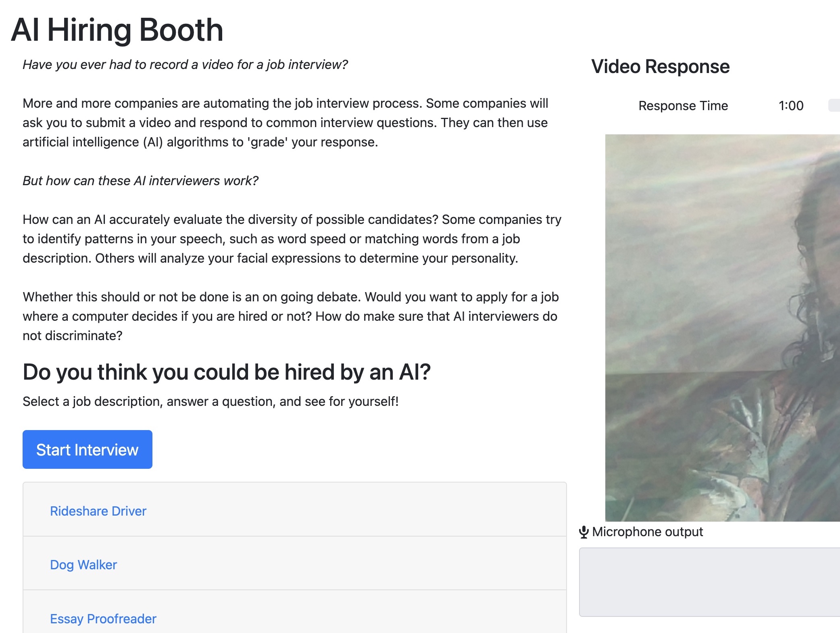Click 'But how can these AI interviewers work?' text
Viewport: 840px width, 633px height.
[140, 181]
